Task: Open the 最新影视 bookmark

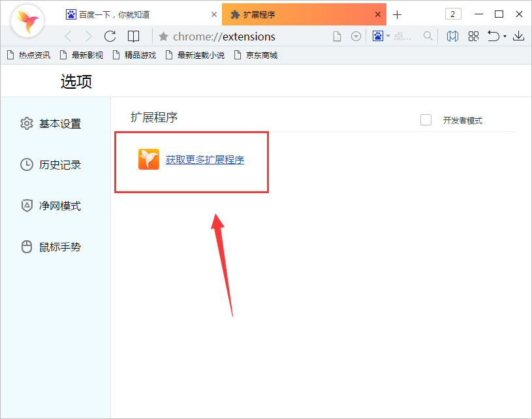Action: point(82,55)
